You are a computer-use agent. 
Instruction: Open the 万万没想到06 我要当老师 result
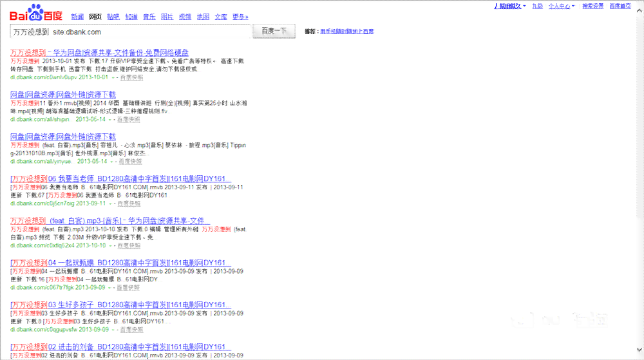click(x=121, y=178)
